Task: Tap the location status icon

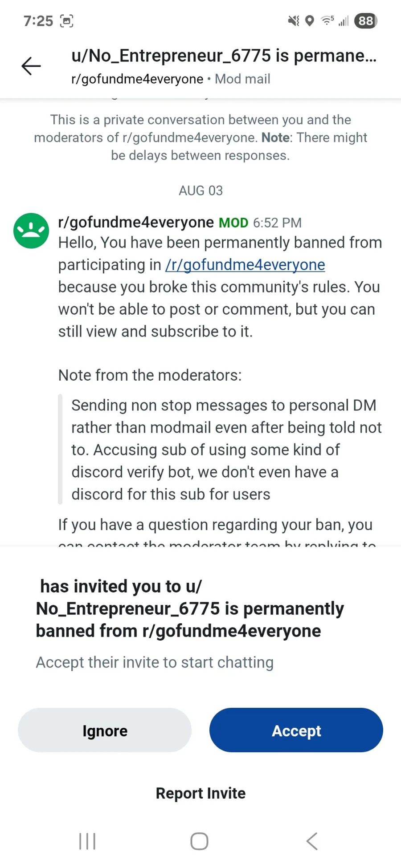Action: 310,20
